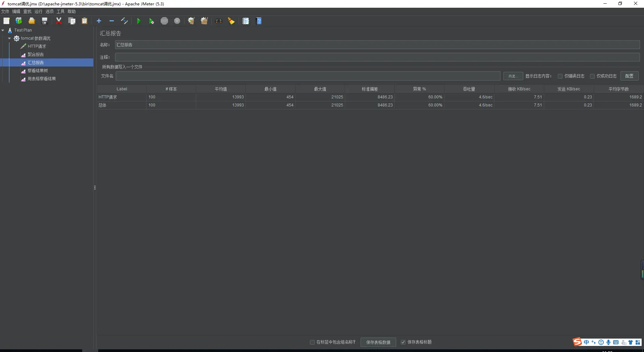Click the 配置 button
Image resolution: width=644 pixels, height=352 pixels.
[x=629, y=76]
